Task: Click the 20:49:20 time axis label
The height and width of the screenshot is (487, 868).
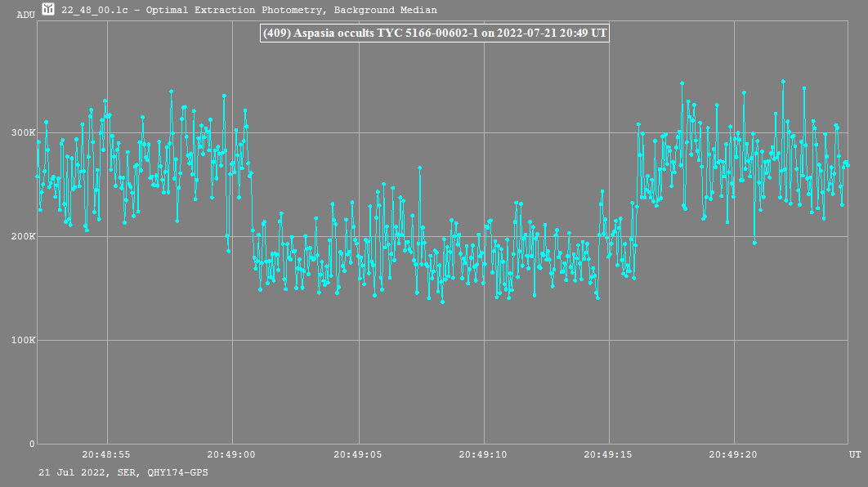Action: pyautogui.click(x=733, y=454)
